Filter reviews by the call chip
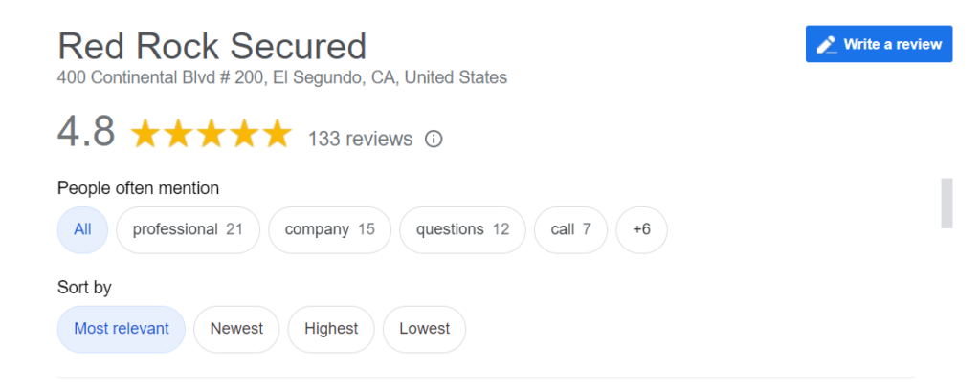980x390 pixels. click(570, 229)
